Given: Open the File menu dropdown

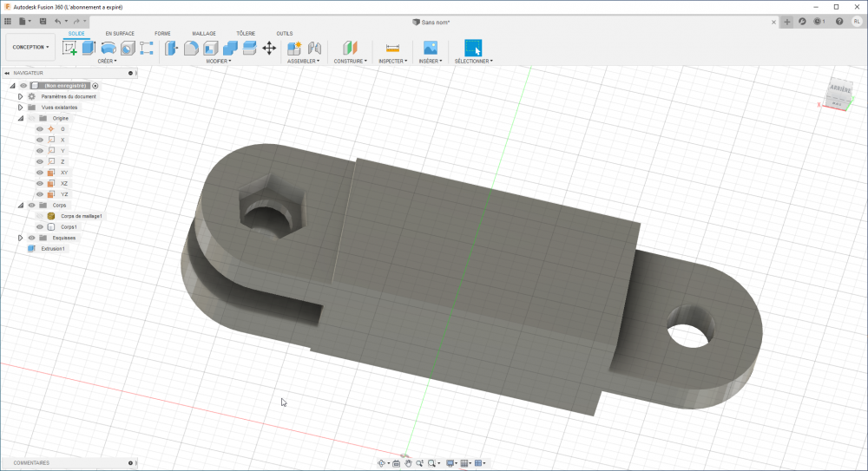Looking at the screenshot, I should point(25,22).
